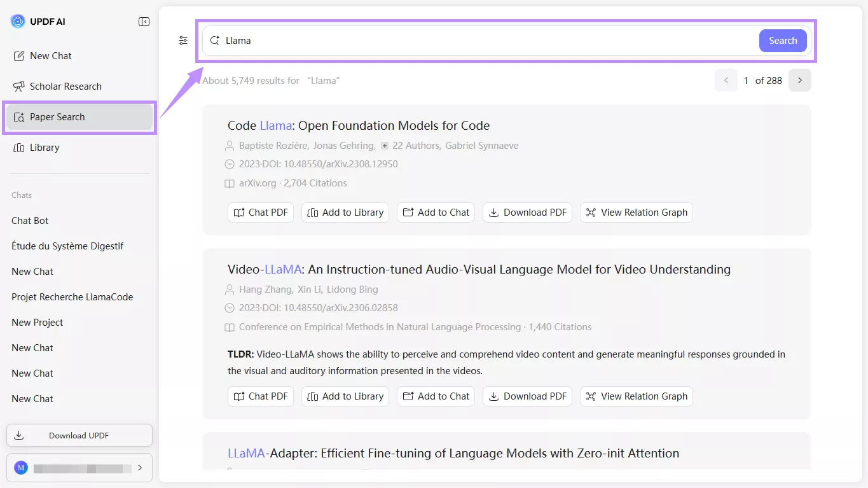Click the Paper Search icon in the sidebar

tap(18, 116)
